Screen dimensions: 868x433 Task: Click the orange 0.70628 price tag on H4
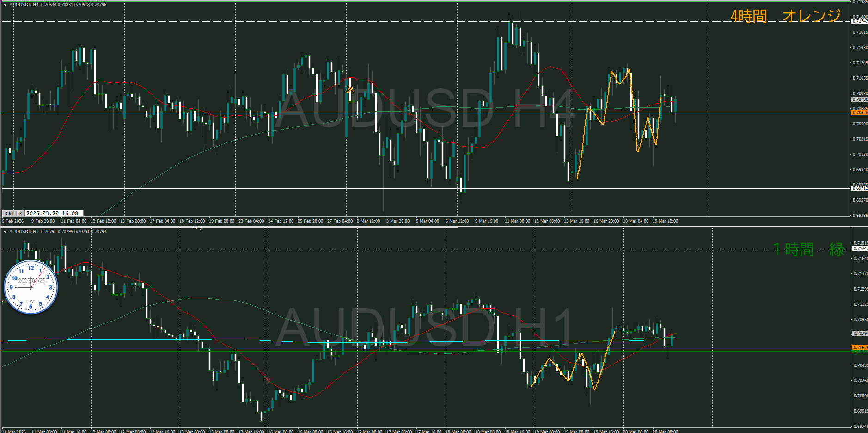[x=859, y=113]
